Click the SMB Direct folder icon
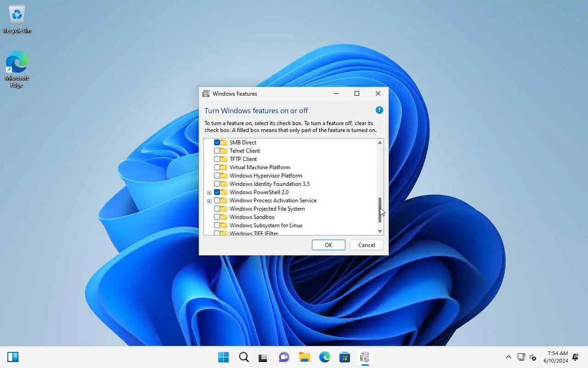588x368 pixels. click(x=224, y=143)
